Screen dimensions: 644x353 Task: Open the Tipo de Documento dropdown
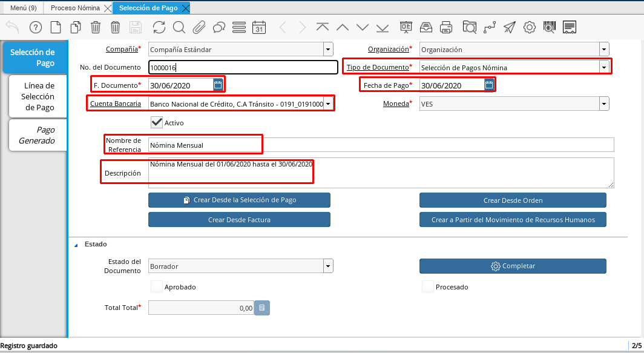pos(604,67)
